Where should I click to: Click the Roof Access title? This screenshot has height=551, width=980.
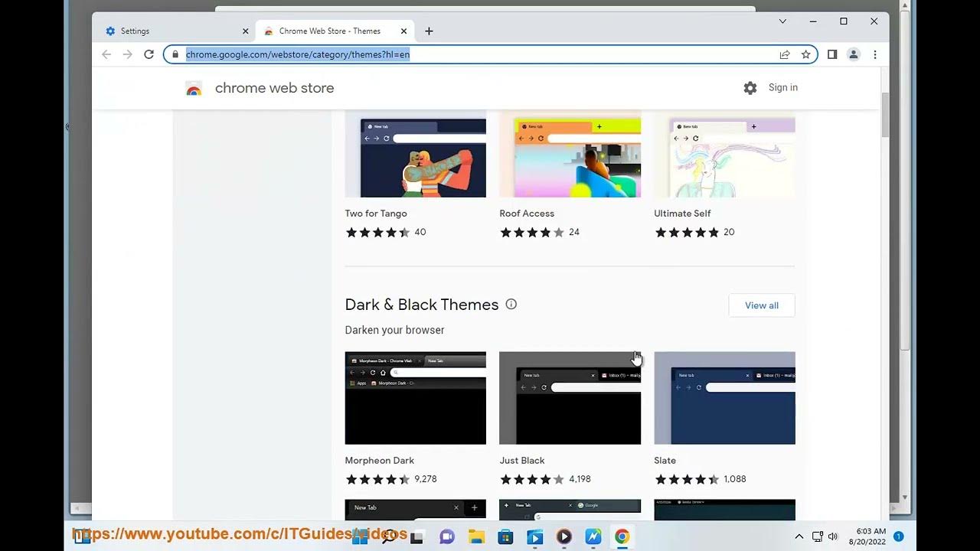[527, 214]
